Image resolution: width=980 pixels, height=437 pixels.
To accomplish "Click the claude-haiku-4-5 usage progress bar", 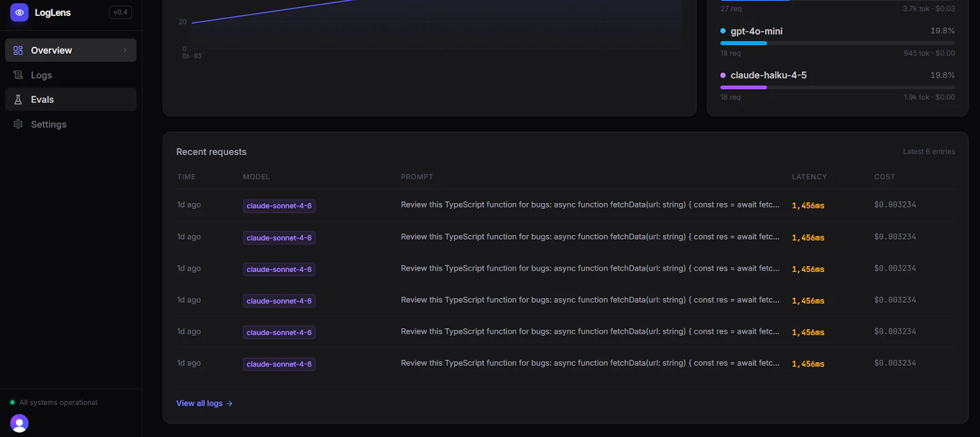I will pos(837,88).
